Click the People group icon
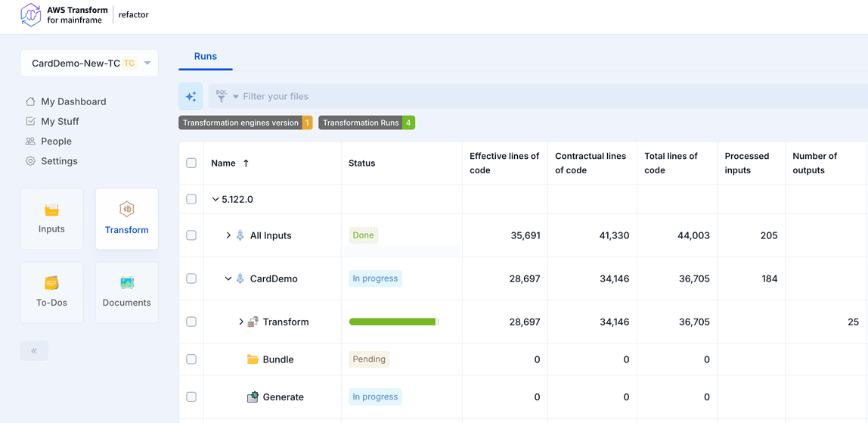Viewport: 868px width, 423px height. [x=30, y=142]
